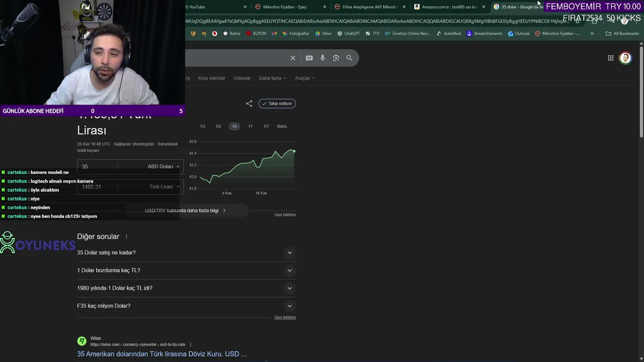Open the on-screen keyboard input tool
Screen dimensions: 644x362
click(309, 58)
